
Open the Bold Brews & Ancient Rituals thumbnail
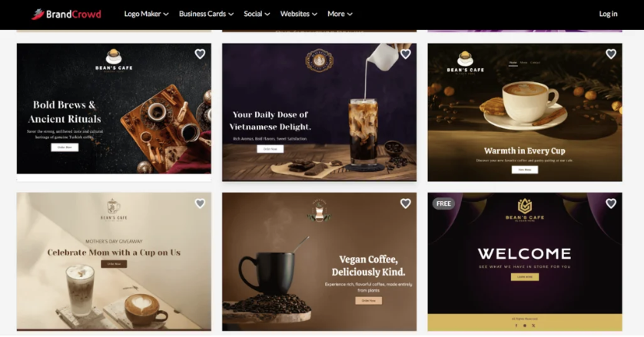click(114, 109)
